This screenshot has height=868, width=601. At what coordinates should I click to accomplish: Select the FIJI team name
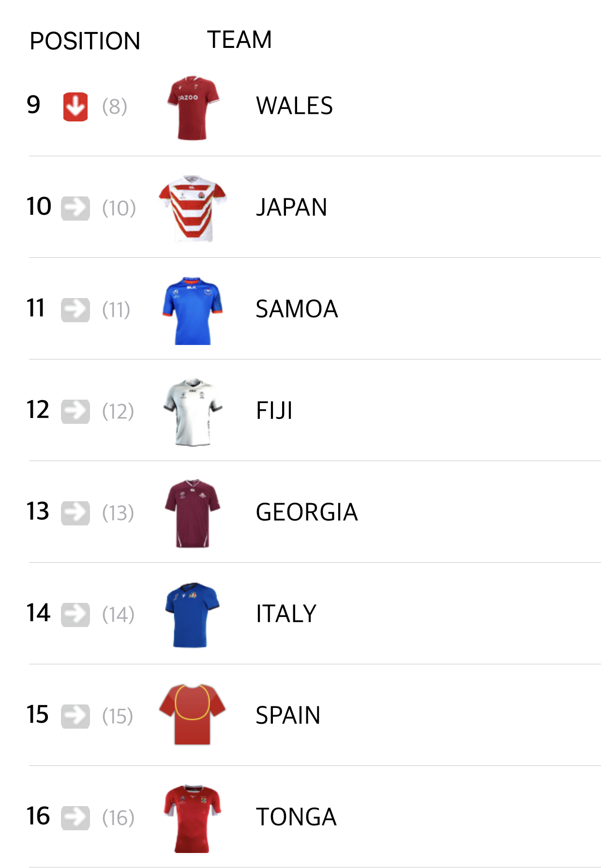(274, 411)
